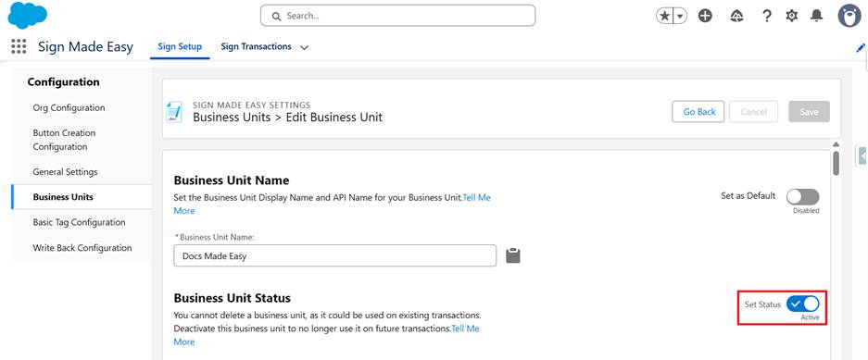Image resolution: width=868 pixels, height=360 pixels.
Task: Select Business Units in sidebar
Action: (x=82, y=197)
